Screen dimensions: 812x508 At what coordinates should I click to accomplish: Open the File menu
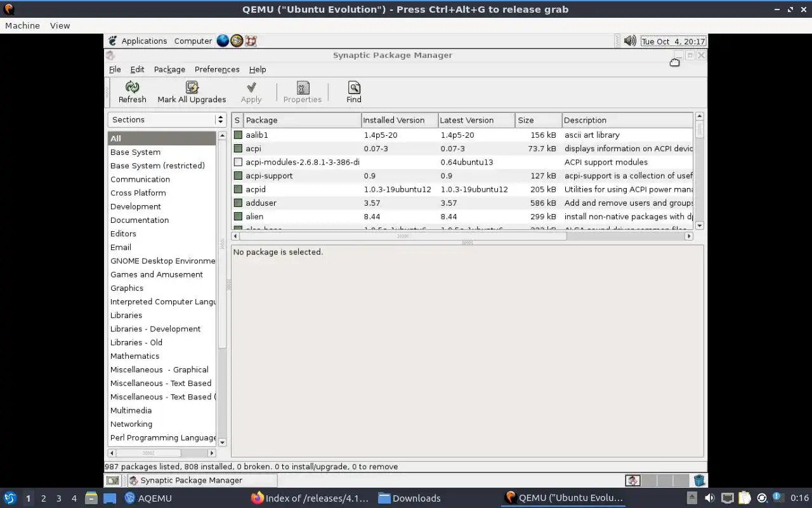tap(115, 69)
